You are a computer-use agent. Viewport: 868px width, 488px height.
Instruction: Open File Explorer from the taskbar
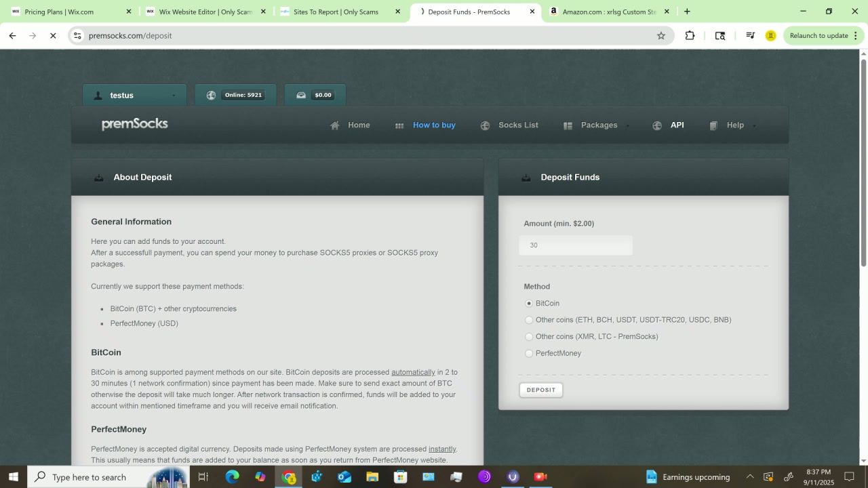[x=372, y=476]
